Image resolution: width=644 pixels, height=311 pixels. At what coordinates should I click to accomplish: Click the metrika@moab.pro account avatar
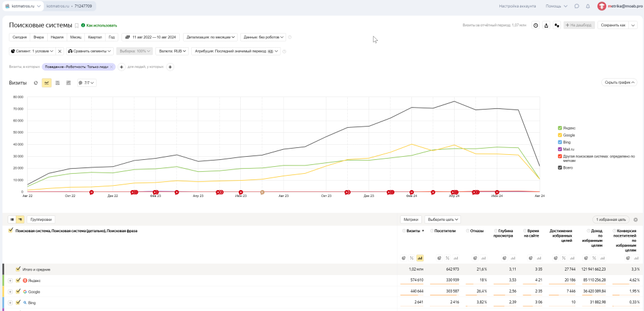click(x=602, y=6)
